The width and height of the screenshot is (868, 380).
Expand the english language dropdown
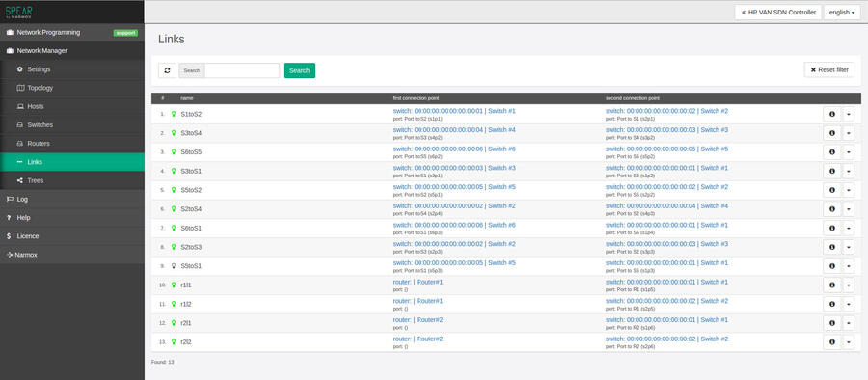[842, 13]
